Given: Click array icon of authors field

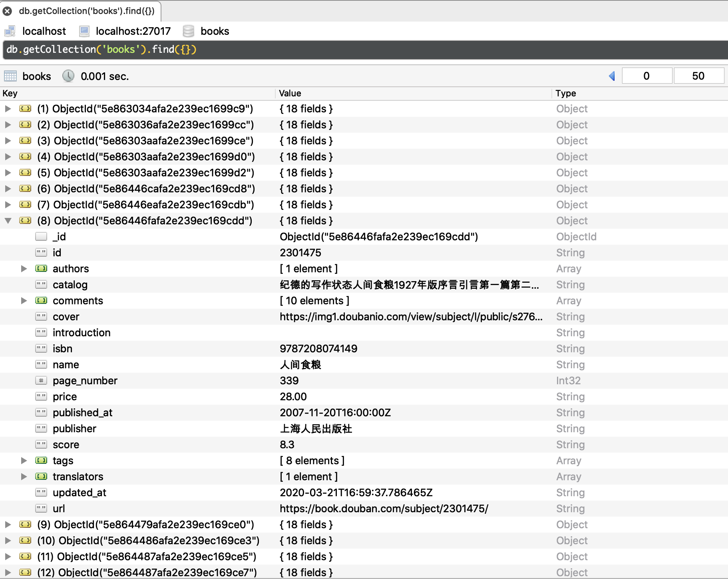Looking at the screenshot, I should click(x=41, y=269).
